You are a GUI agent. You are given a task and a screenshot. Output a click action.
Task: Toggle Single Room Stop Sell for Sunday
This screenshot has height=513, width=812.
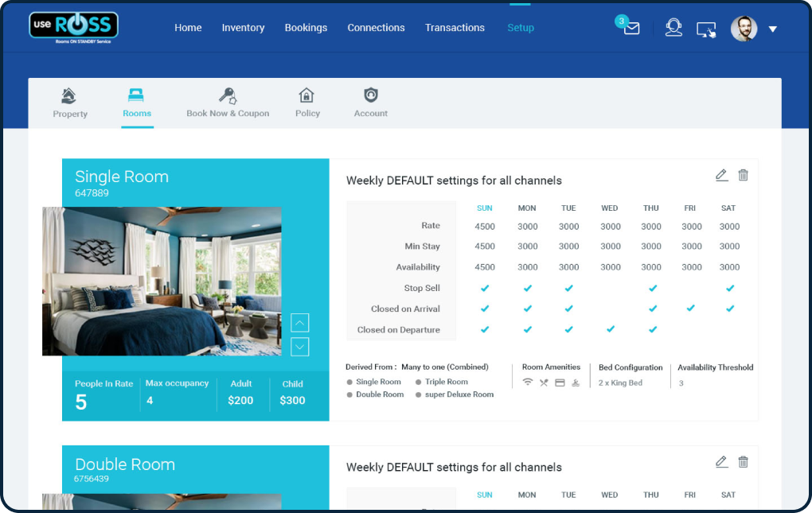point(485,288)
